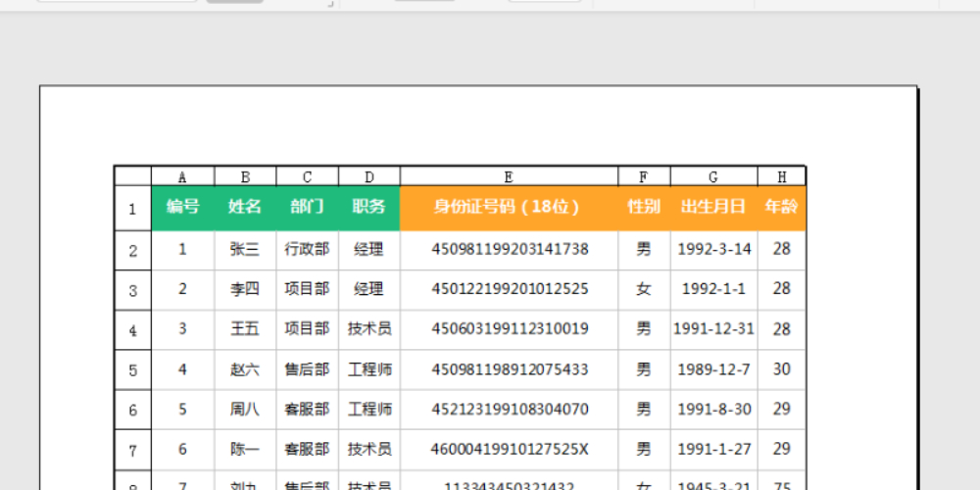Select the 年龄 header cell

click(x=781, y=208)
